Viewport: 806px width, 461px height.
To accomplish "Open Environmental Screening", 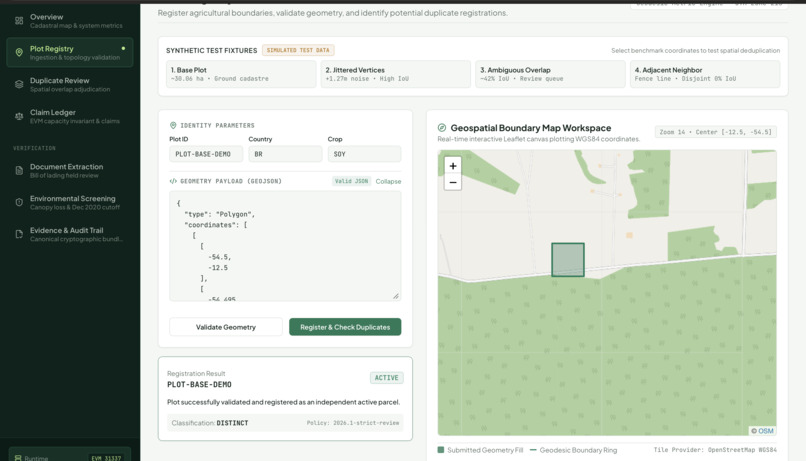I will [x=70, y=202].
